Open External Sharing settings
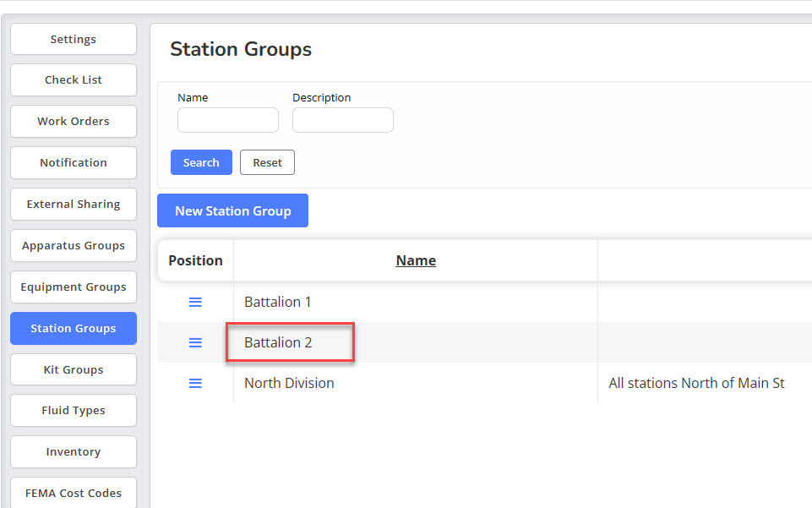This screenshot has height=508, width=812. [74, 204]
